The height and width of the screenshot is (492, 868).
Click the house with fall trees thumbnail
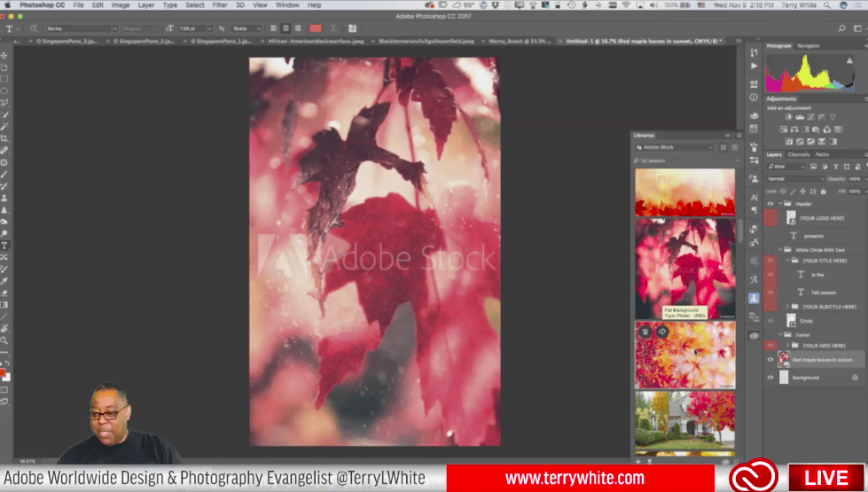tap(684, 419)
